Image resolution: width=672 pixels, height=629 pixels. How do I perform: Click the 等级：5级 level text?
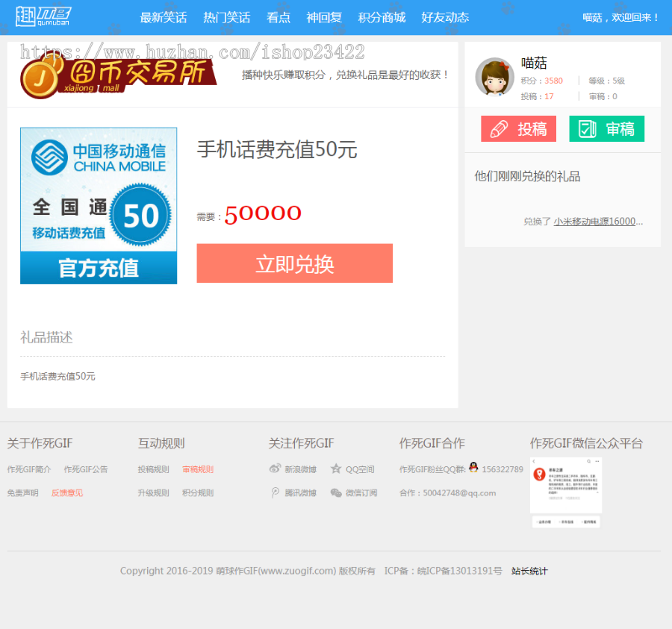pos(606,81)
